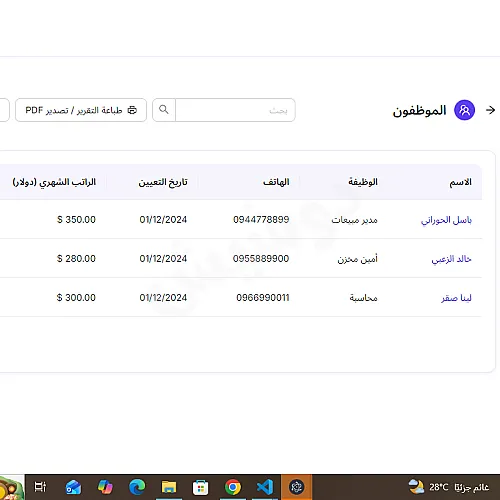Click hire date in لينا صقر row
The height and width of the screenshot is (500, 500).
click(163, 298)
